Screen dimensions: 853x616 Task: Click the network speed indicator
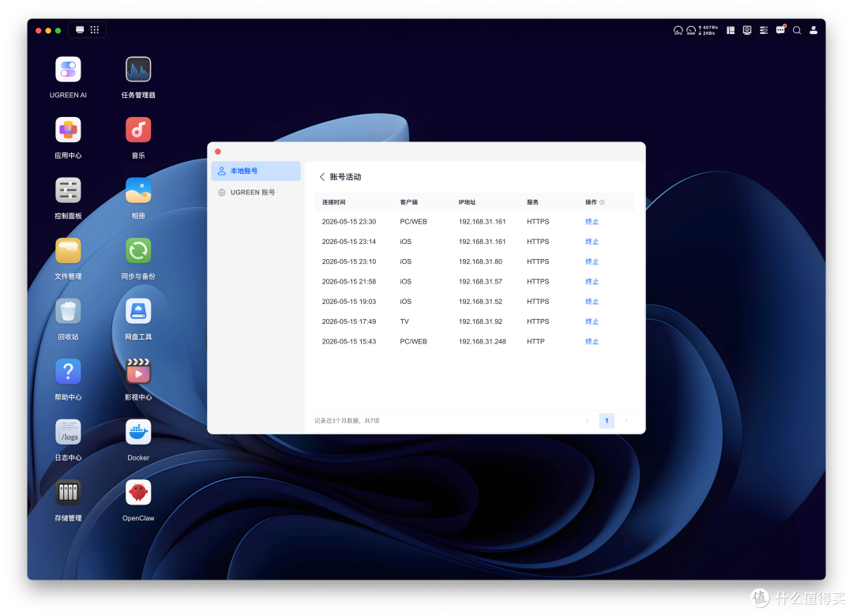[708, 31]
